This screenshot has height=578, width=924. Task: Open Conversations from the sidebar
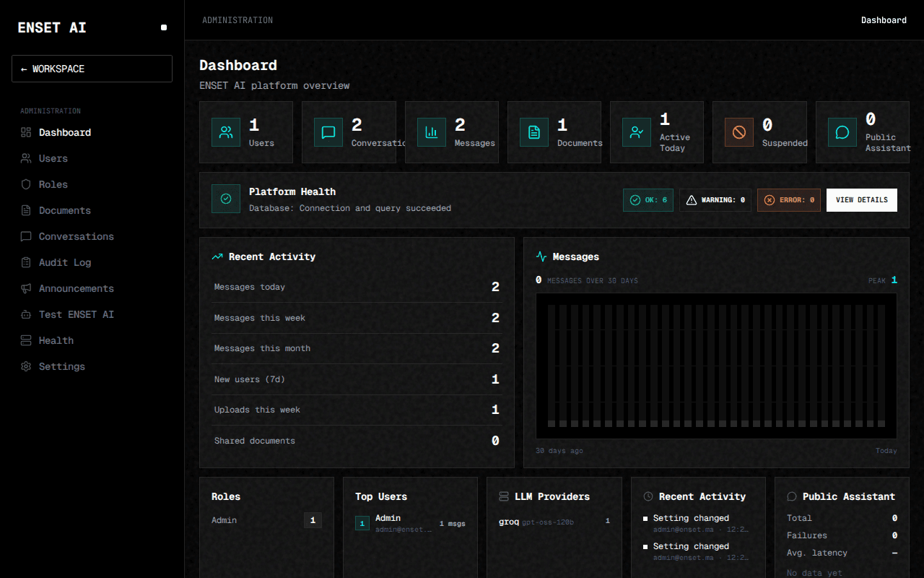tap(92, 236)
